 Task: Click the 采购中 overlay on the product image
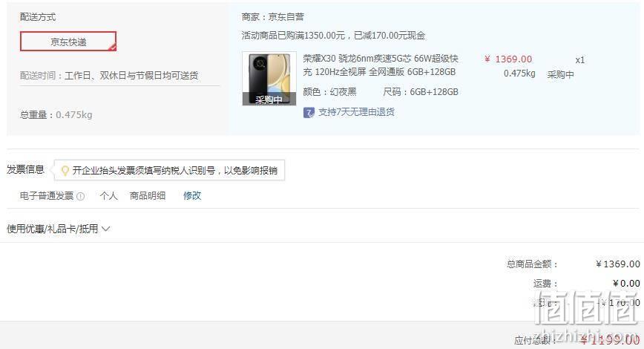(269, 99)
